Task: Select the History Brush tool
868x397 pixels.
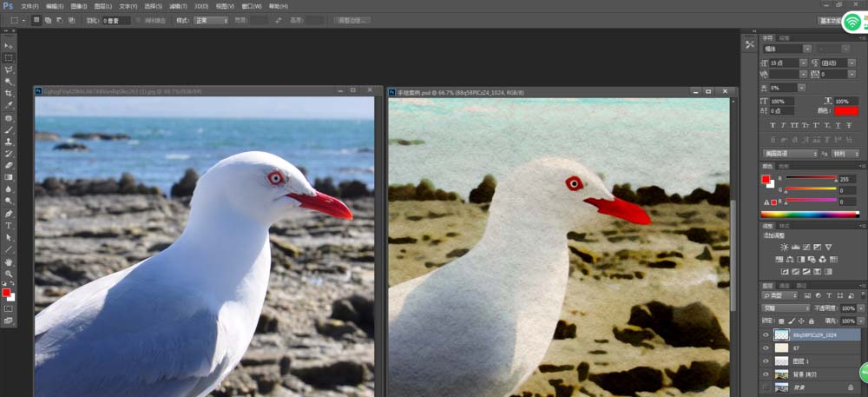Action: pyautogui.click(x=9, y=154)
